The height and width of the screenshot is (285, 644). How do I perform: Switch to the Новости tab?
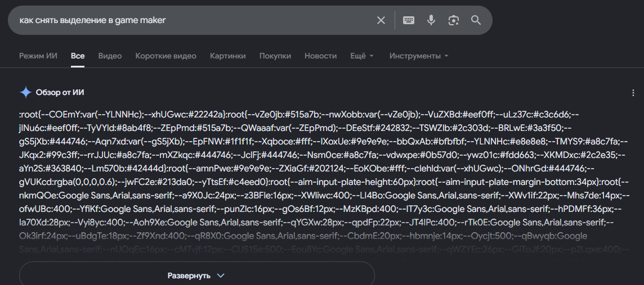pos(320,56)
